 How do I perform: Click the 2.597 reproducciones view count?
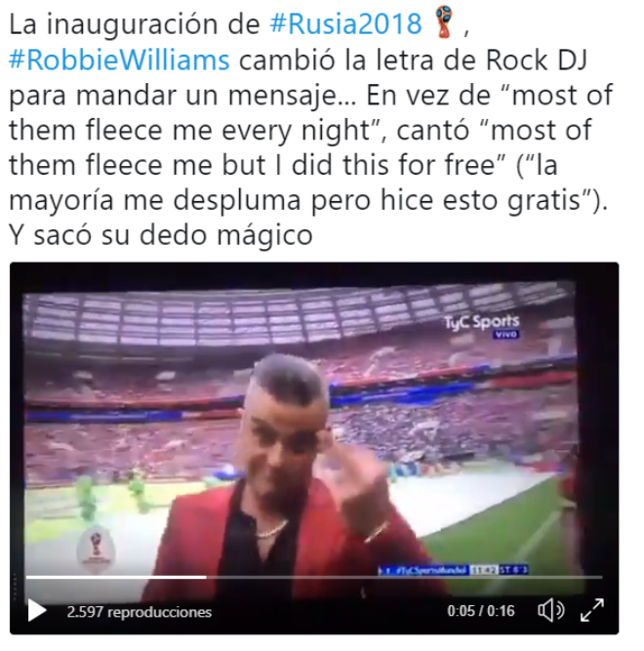click(139, 612)
